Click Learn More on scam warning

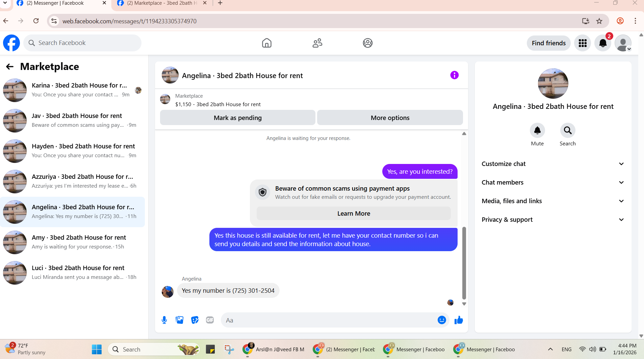tap(354, 214)
